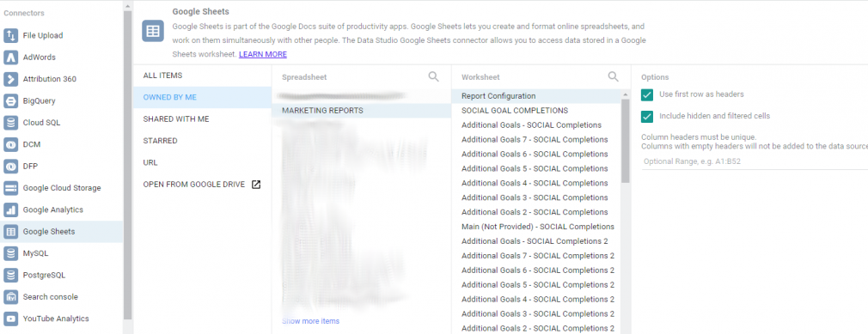
Task: Click the Google Cloud Storage icon
Action: pos(10,188)
